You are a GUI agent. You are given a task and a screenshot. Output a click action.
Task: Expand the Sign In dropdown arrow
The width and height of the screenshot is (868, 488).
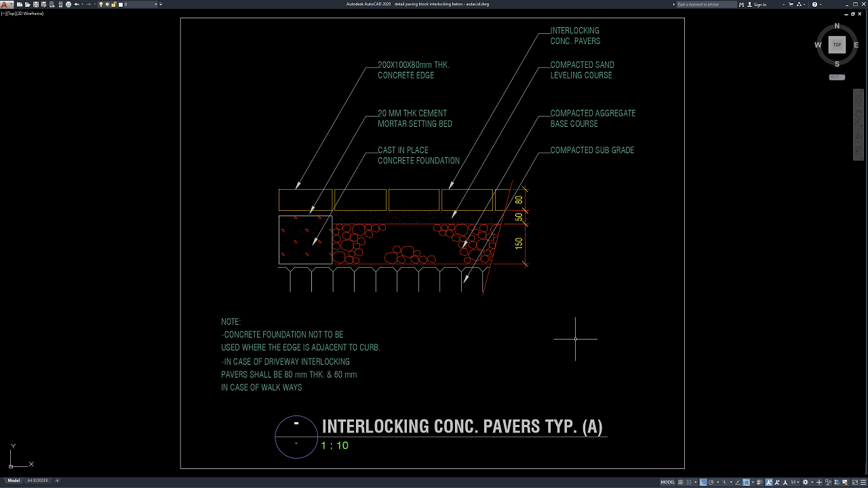(783, 4)
